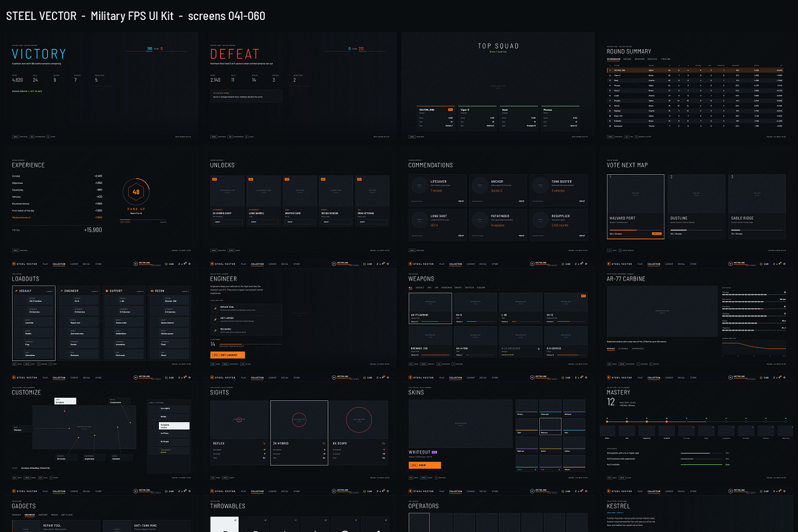The image size is (798, 532).
Task: Open Brenner .338 weapon card
Action: point(430,342)
